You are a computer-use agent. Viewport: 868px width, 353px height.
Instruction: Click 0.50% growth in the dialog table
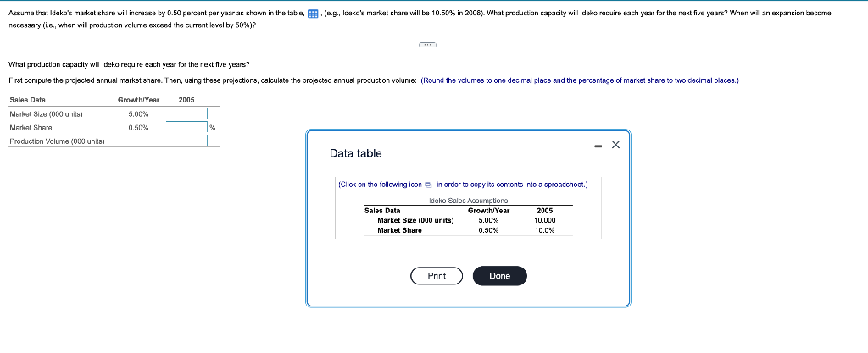click(x=489, y=230)
